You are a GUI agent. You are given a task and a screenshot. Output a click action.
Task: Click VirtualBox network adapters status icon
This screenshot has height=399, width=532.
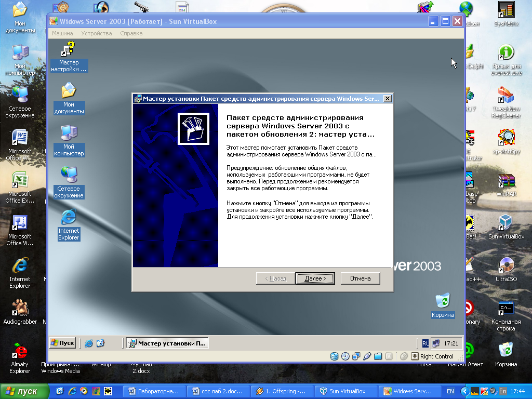356,356
